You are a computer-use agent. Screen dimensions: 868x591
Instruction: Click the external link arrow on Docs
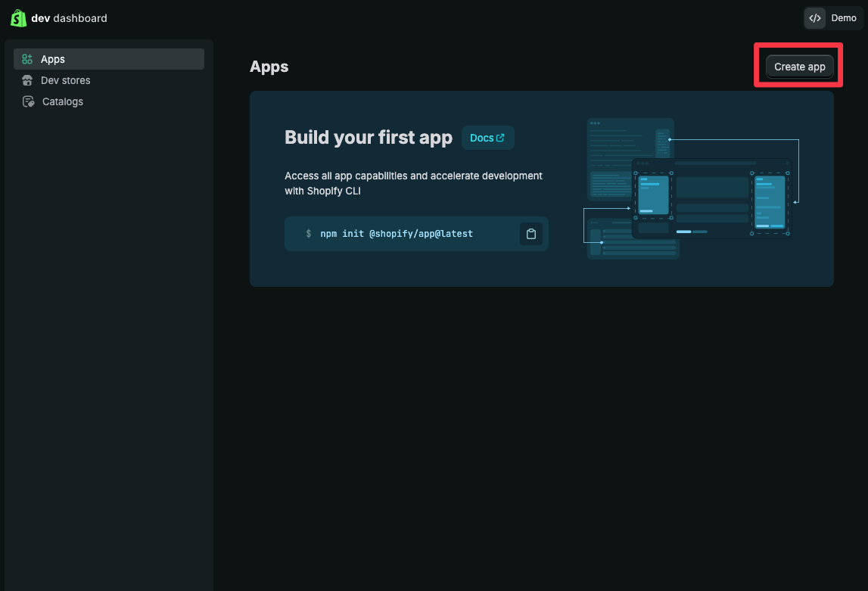coord(500,138)
